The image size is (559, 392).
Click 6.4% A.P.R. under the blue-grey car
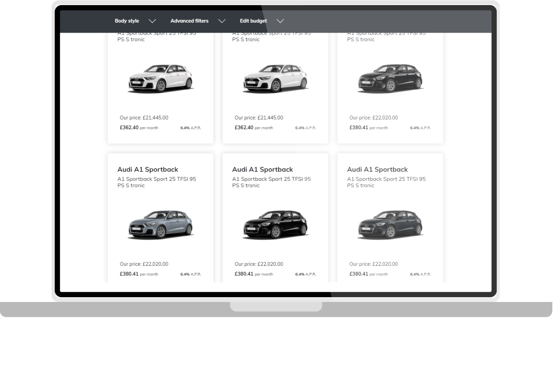[x=191, y=274]
